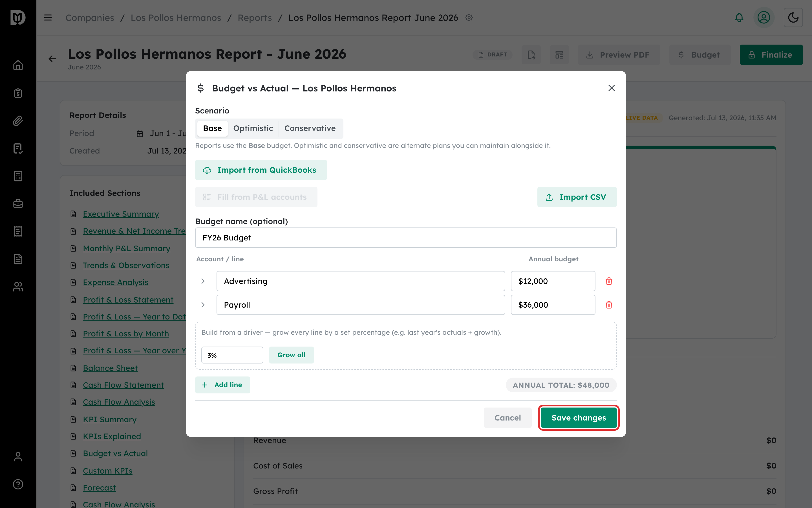Click the app logo in the sidebar
The width and height of the screenshot is (812, 508).
(18, 17)
